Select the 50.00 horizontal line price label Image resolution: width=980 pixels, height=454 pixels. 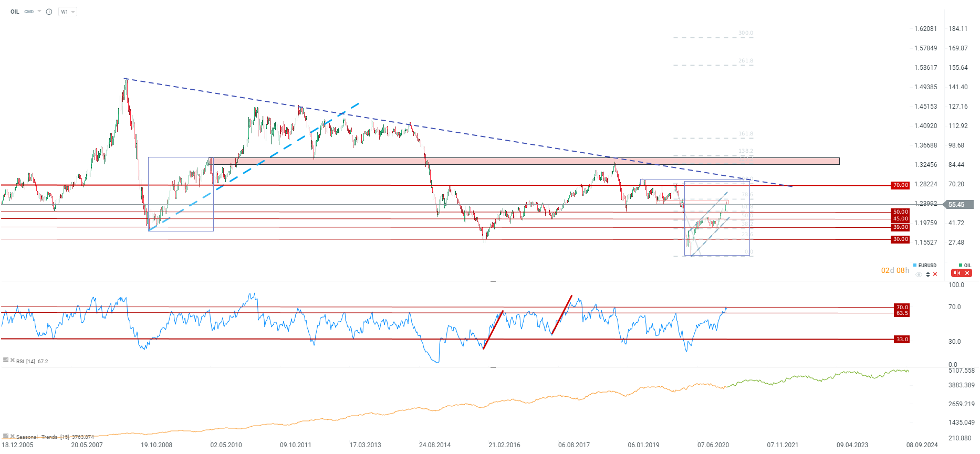click(900, 212)
